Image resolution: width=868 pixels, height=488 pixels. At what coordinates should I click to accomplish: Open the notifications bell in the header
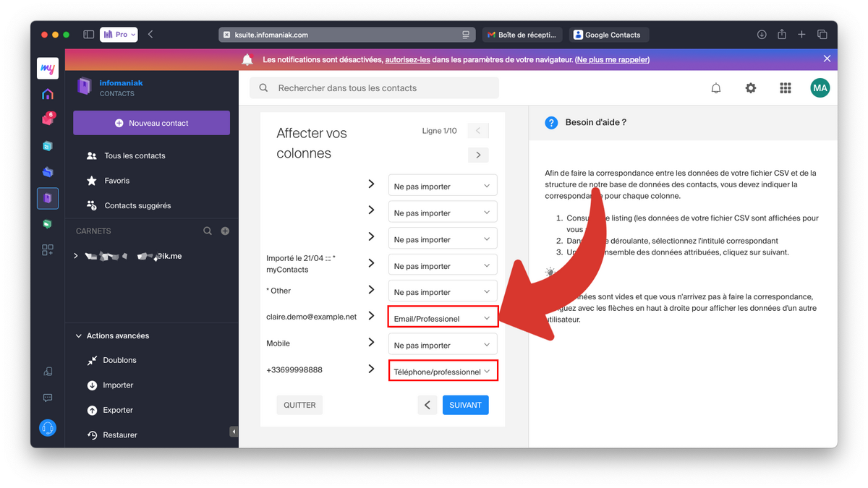coord(716,88)
